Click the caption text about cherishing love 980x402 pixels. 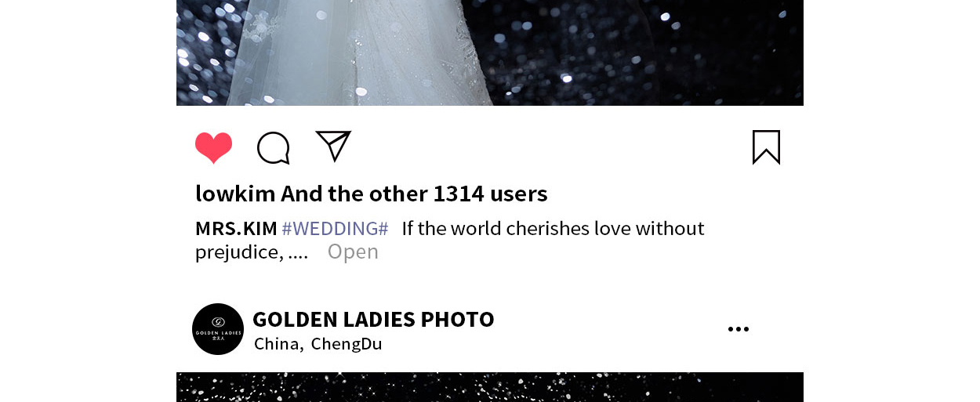pyautogui.click(x=553, y=229)
